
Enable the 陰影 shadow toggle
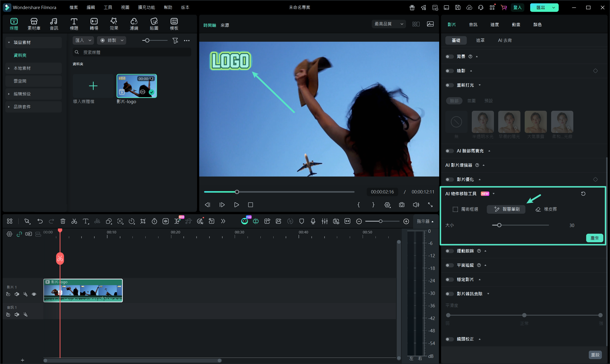[449, 71]
